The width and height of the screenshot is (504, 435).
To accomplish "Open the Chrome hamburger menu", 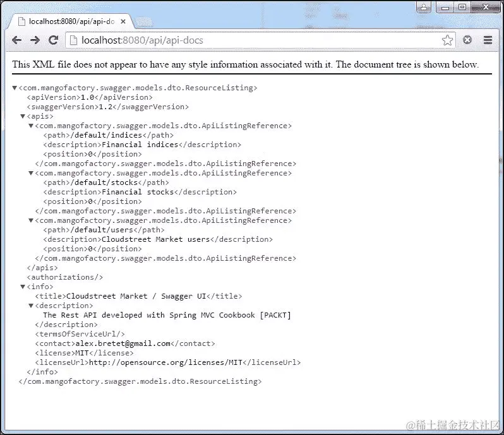I will [x=488, y=40].
